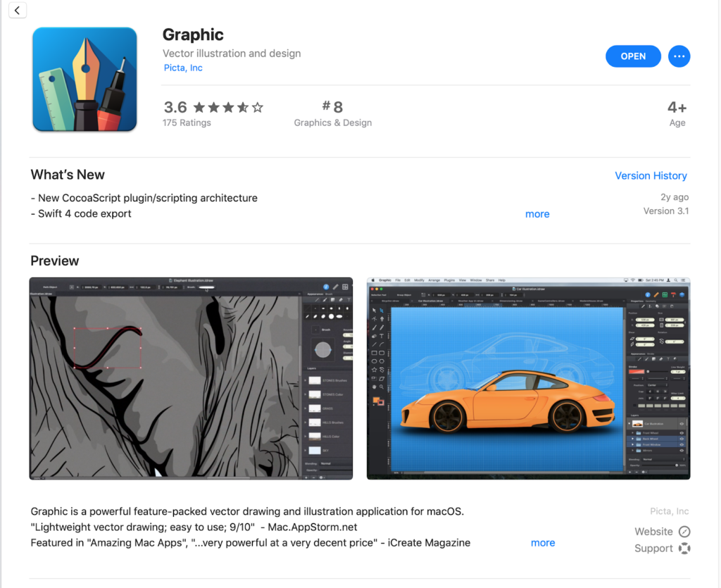Image resolution: width=721 pixels, height=588 pixels.
Task: Go back using the back chevron button
Action: pos(17,10)
